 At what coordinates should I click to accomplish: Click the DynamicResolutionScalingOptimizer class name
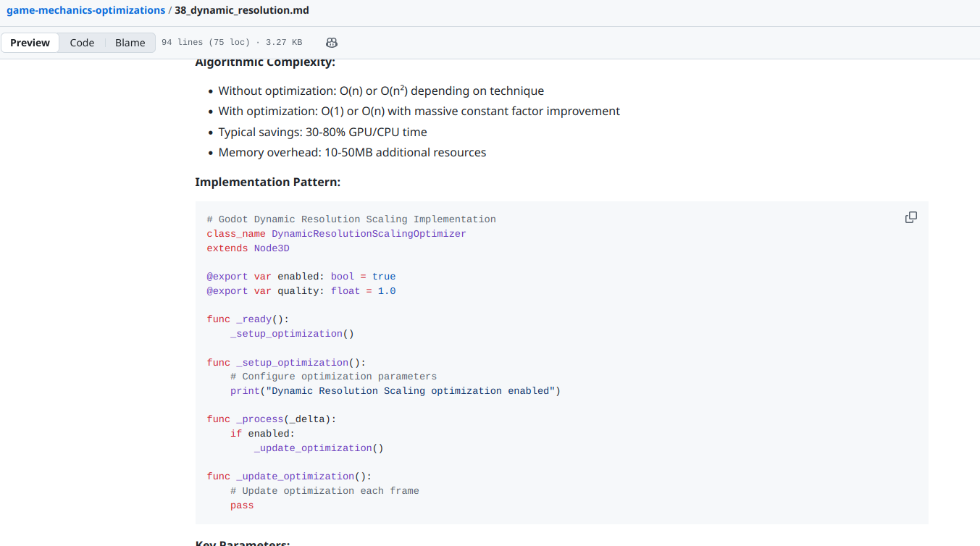coord(369,234)
